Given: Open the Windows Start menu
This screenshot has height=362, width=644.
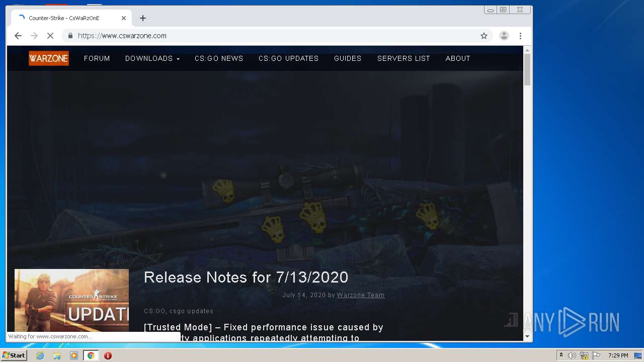Looking at the screenshot, I should tap(14, 355).
